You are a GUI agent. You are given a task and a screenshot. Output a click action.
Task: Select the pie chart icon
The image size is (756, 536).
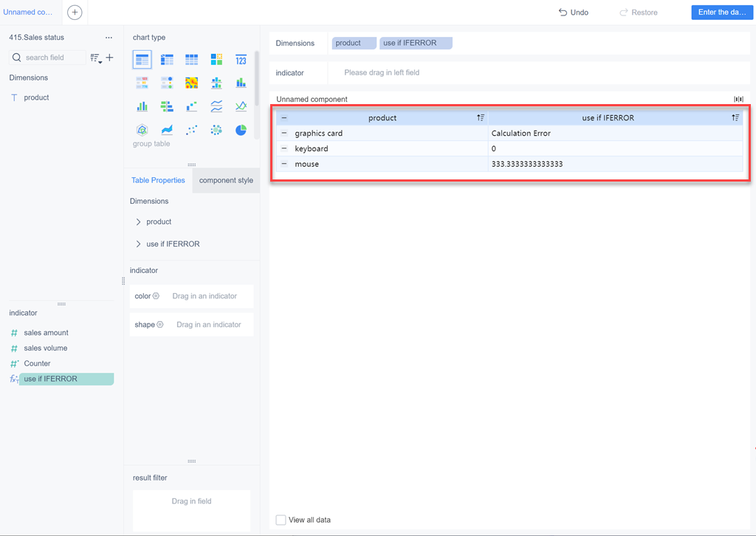[x=241, y=130]
